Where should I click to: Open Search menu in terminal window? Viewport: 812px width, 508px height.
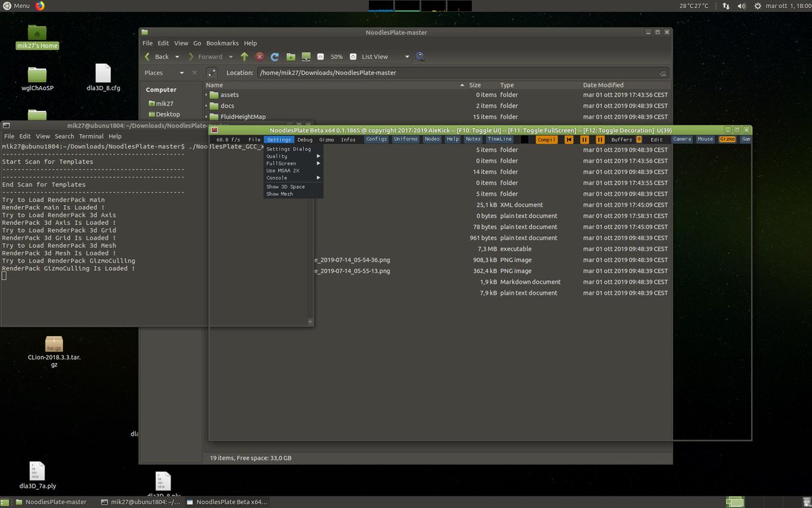65,136
